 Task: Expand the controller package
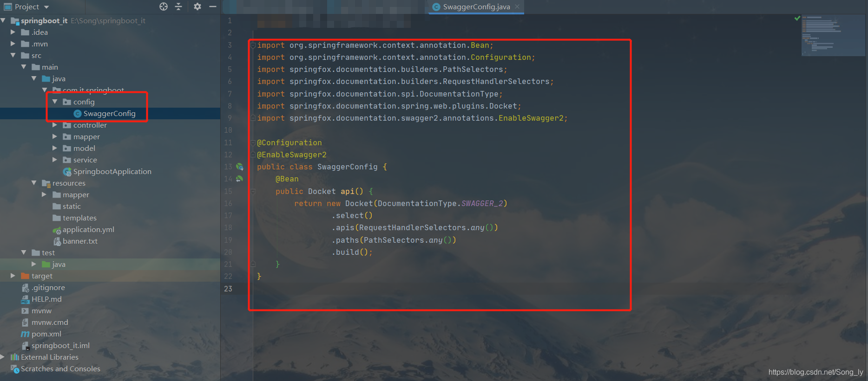(x=55, y=125)
